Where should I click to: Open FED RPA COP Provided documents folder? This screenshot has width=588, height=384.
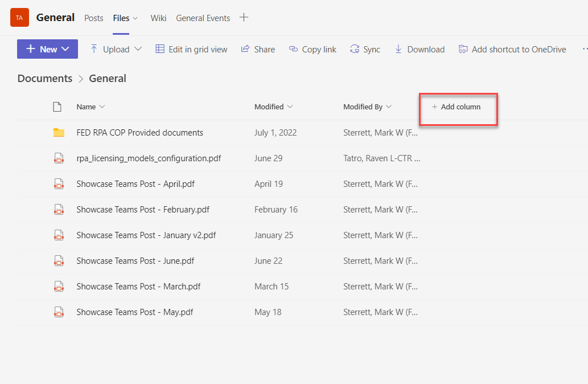pos(140,133)
